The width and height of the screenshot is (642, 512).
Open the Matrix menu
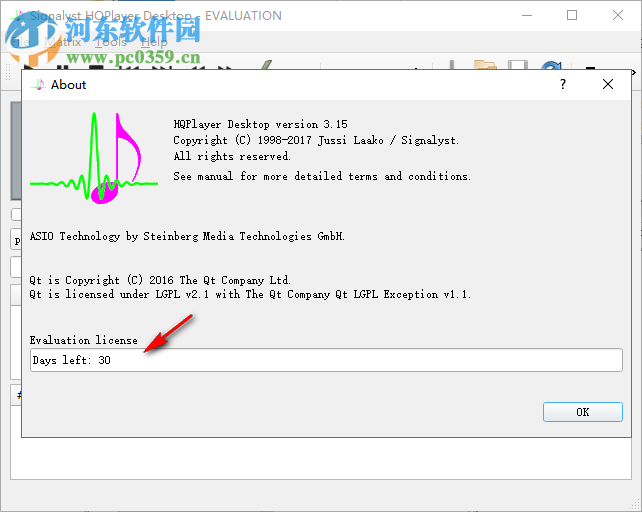pos(63,42)
